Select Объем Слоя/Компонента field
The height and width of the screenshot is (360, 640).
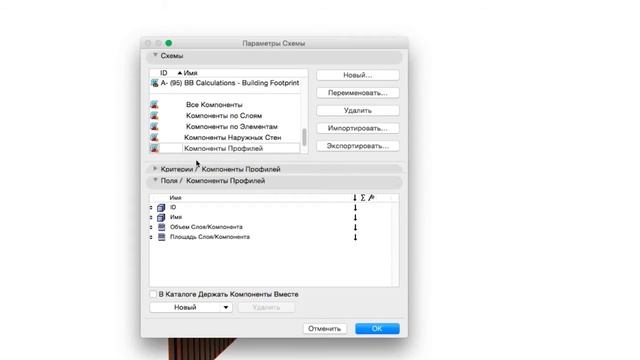[x=271, y=227]
